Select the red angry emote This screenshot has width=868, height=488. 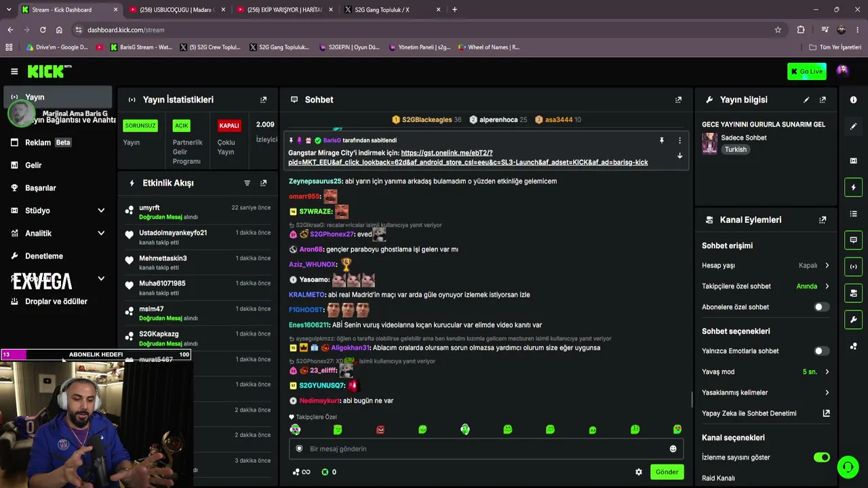coord(380,430)
